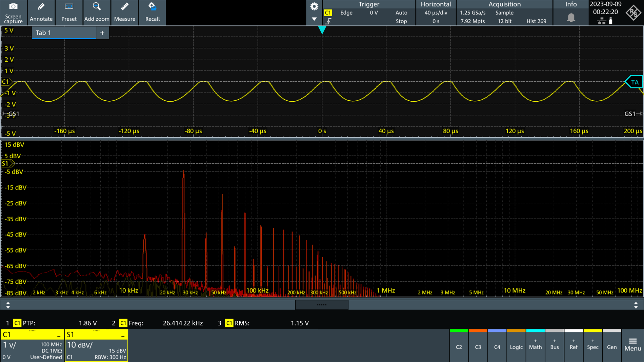The height and width of the screenshot is (362, 644).
Task: Click the network connection status icon
Action: 602,21
